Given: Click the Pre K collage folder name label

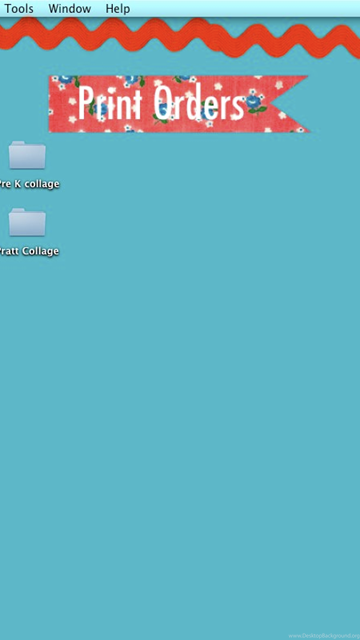Looking at the screenshot, I should [x=29, y=184].
